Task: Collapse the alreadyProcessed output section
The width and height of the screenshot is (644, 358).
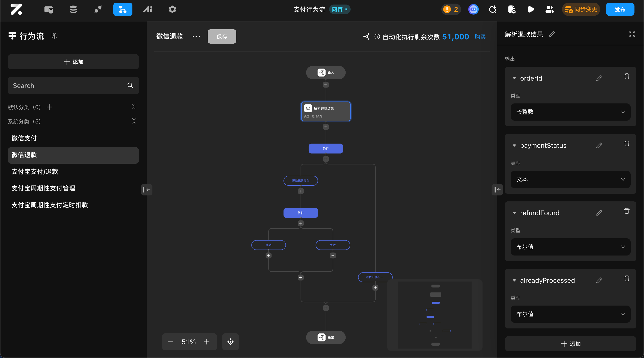Action: pyautogui.click(x=514, y=281)
